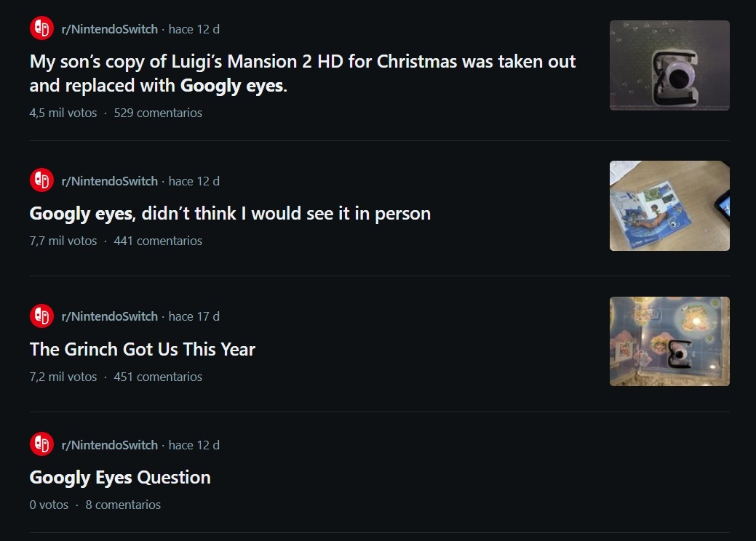View the Luigi's Mansion post thumbnail image

pyautogui.click(x=669, y=65)
